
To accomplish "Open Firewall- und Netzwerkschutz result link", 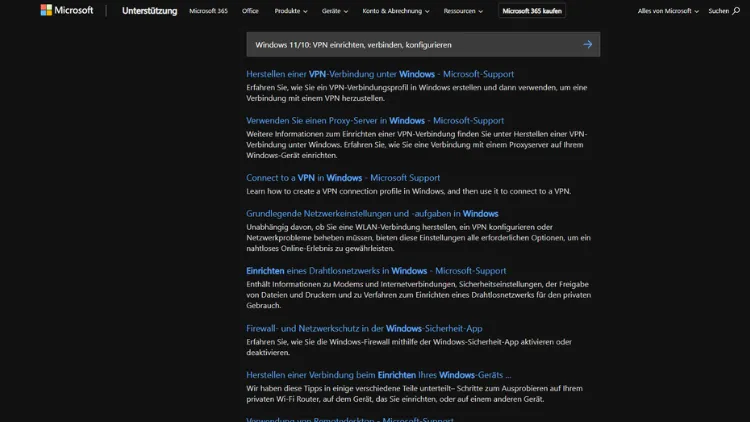I will (364, 328).
